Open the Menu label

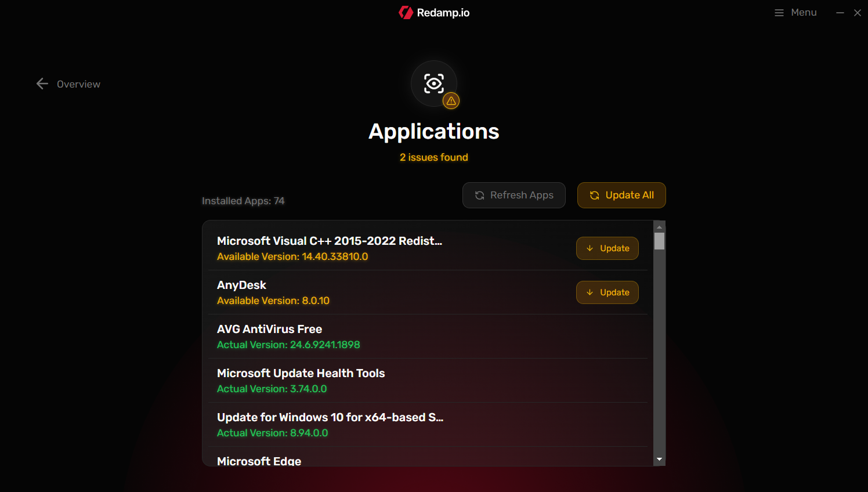pyautogui.click(x=804, y=13)
